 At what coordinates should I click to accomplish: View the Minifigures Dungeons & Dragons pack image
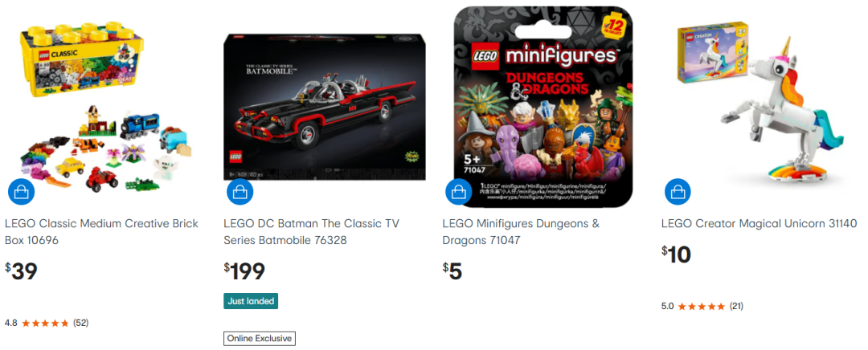pos(543,107)
